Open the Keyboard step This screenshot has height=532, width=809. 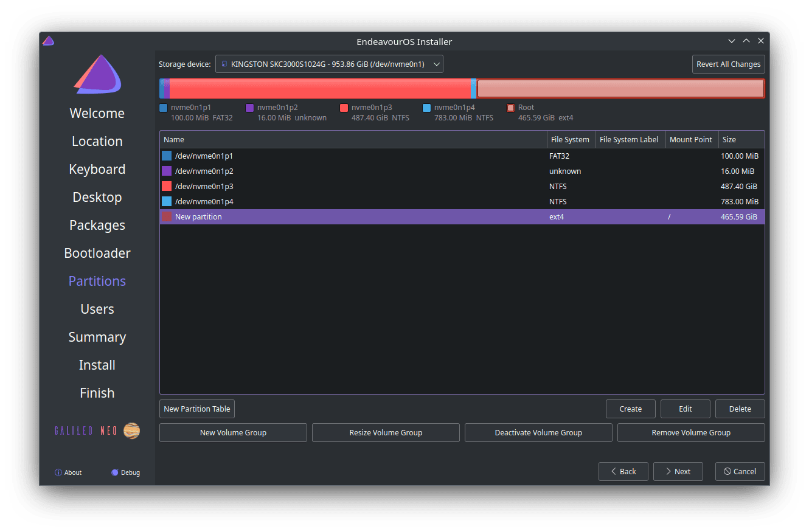pyautogui.click(x=97, y=169)
